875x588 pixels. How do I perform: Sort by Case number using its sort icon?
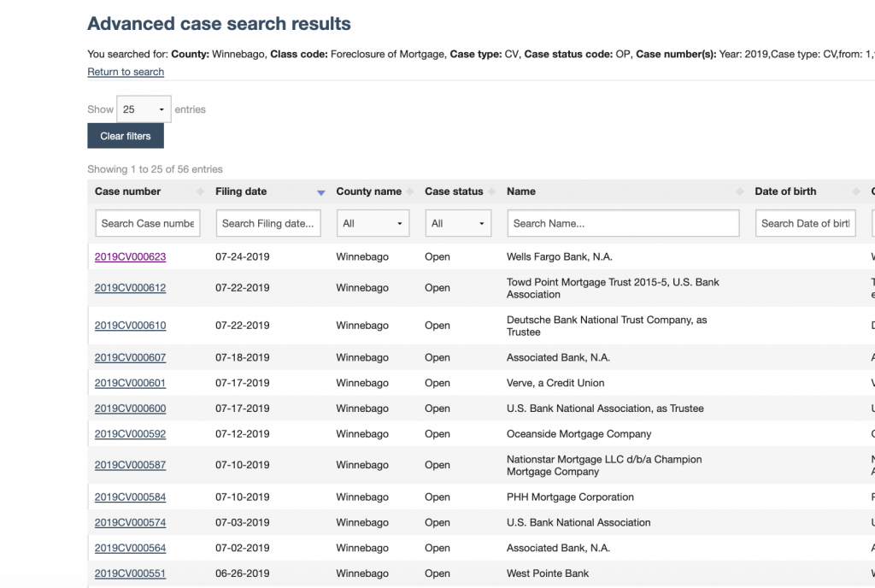point(200,192)
